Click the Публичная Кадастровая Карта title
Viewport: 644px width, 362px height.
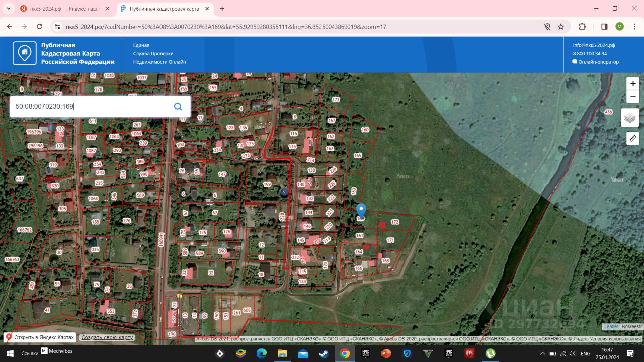click(78, 54)
